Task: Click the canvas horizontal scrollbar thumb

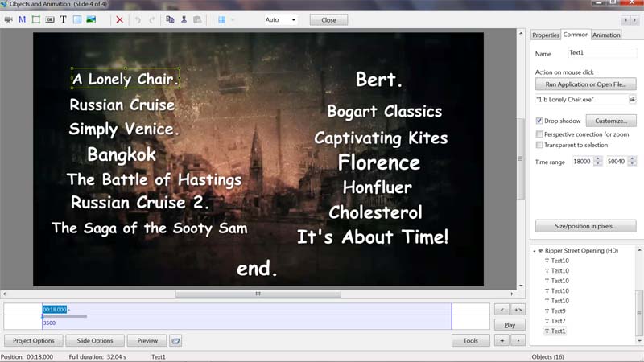Action: click(258, 294)
